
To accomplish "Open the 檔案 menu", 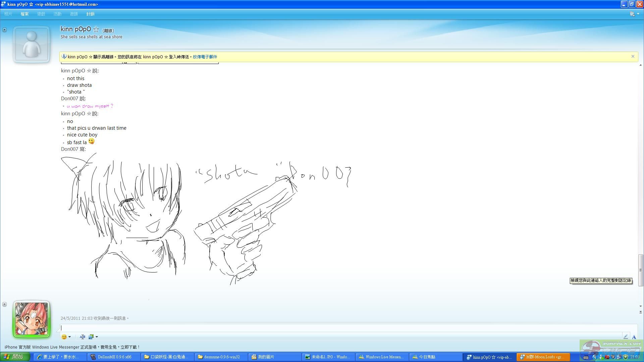I will 24,14.
